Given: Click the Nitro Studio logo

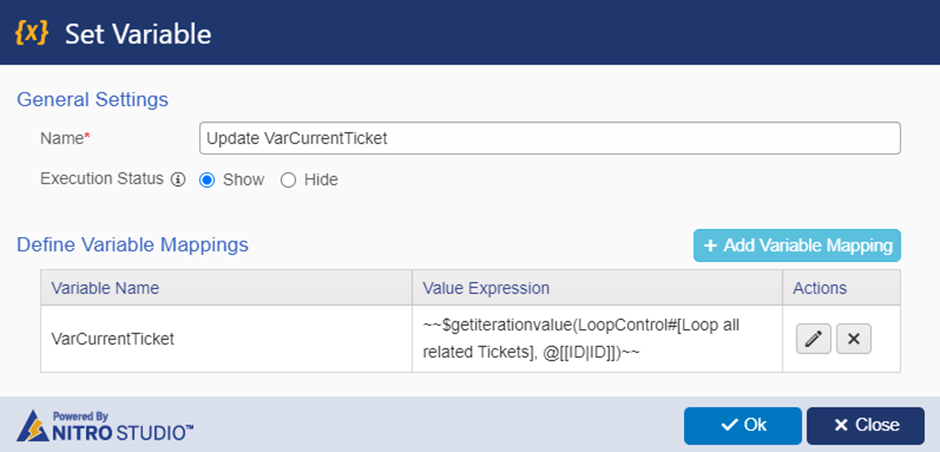Looking at the screenshot, I should pyautogui.click(x=105, y=426).
